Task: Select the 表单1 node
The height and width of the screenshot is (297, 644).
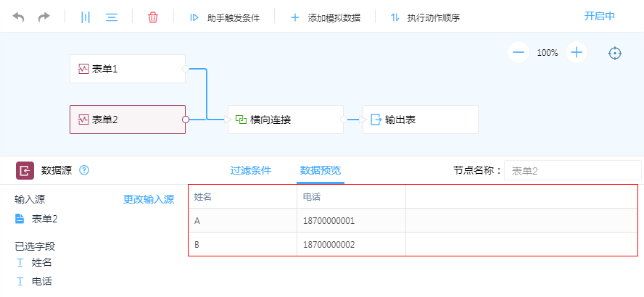Action: [128, 69]
